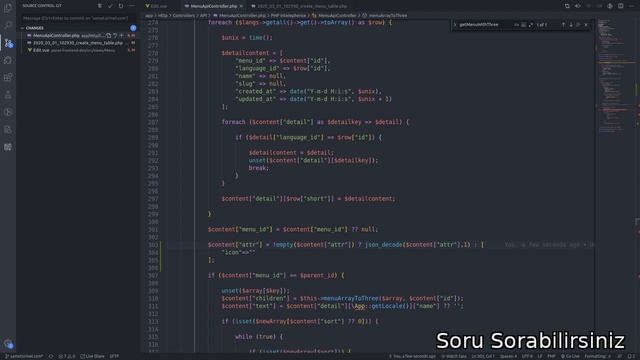Image resolution: width=640 pixels, height=360 pixels.
Task: Click 'break;' on line 293
Action: 259,168
